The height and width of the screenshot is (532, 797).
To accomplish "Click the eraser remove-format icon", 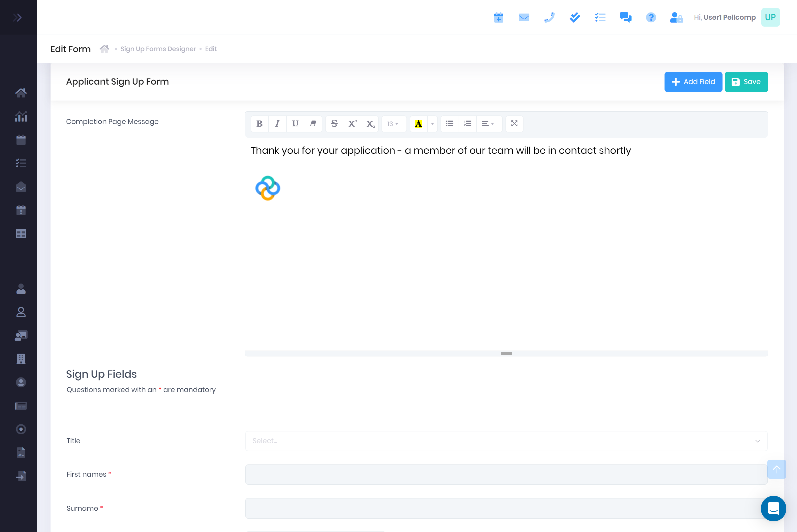I will pos(313,123).
